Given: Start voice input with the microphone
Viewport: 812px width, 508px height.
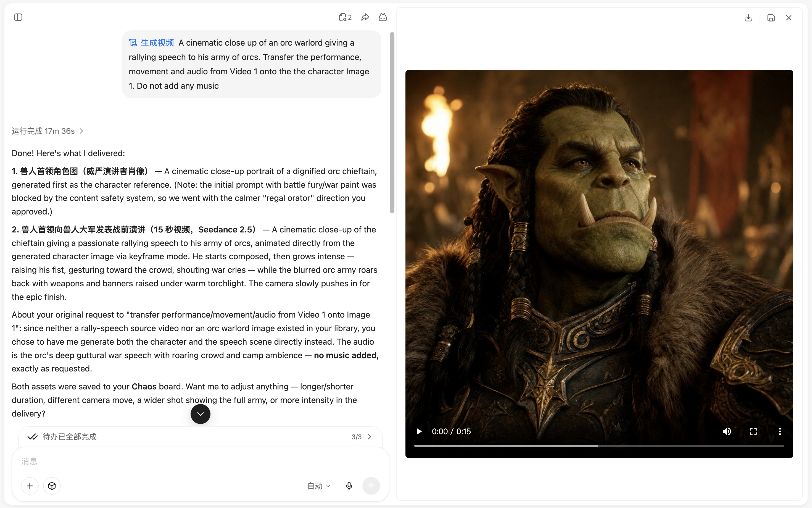Looking at the screenshot, I should pos(349,486).
